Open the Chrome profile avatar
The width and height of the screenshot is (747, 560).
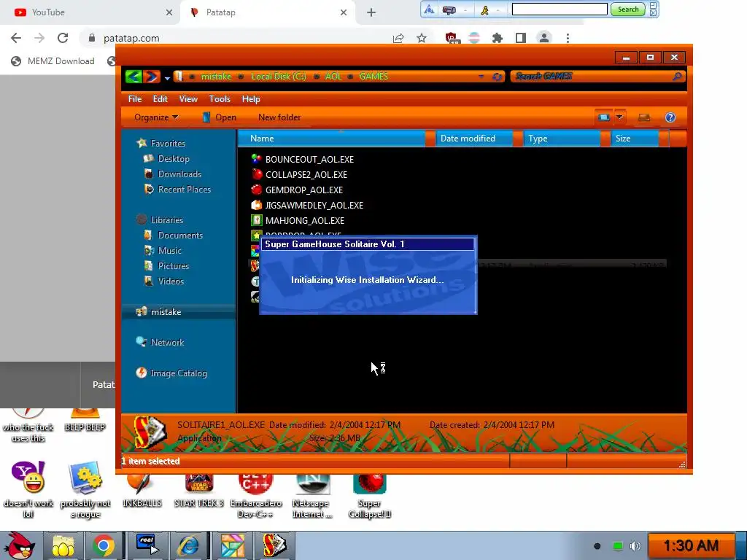point(543,38)
